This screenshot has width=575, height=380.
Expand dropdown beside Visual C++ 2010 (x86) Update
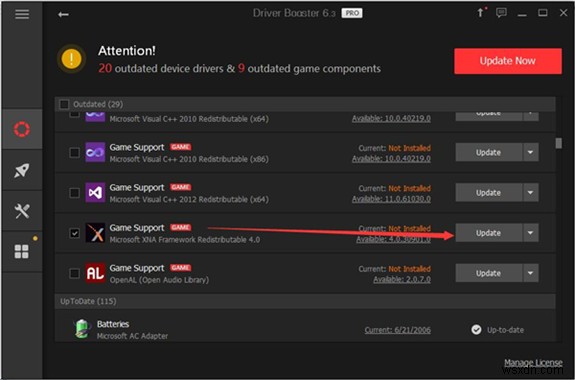[531, 152]
